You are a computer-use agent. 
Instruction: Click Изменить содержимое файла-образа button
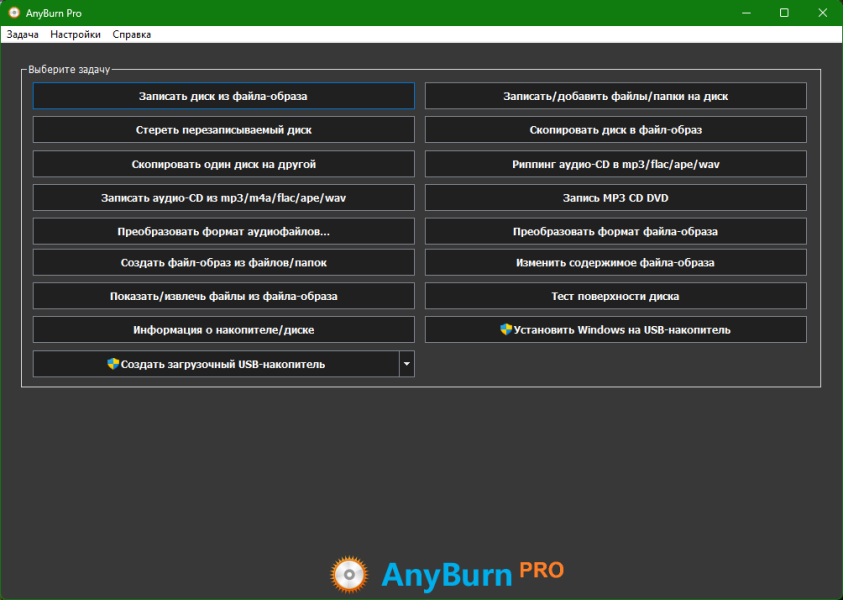point(615,263)
